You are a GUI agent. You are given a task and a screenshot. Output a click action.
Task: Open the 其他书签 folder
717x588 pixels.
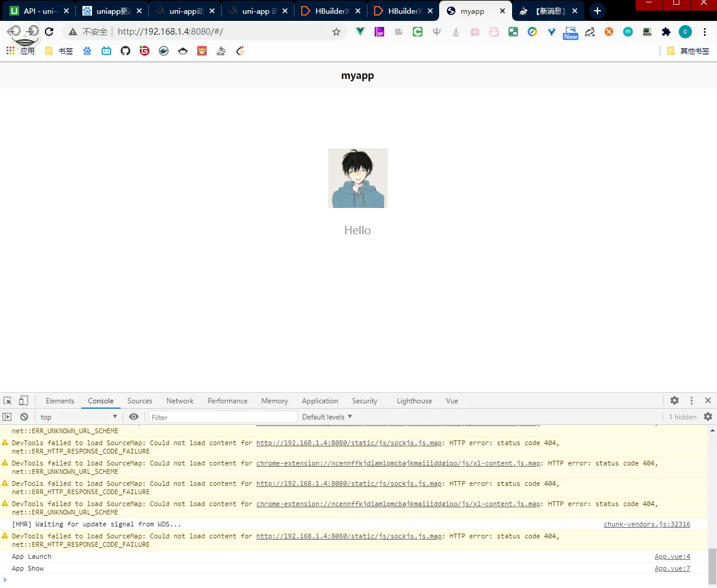click(688, 51)
